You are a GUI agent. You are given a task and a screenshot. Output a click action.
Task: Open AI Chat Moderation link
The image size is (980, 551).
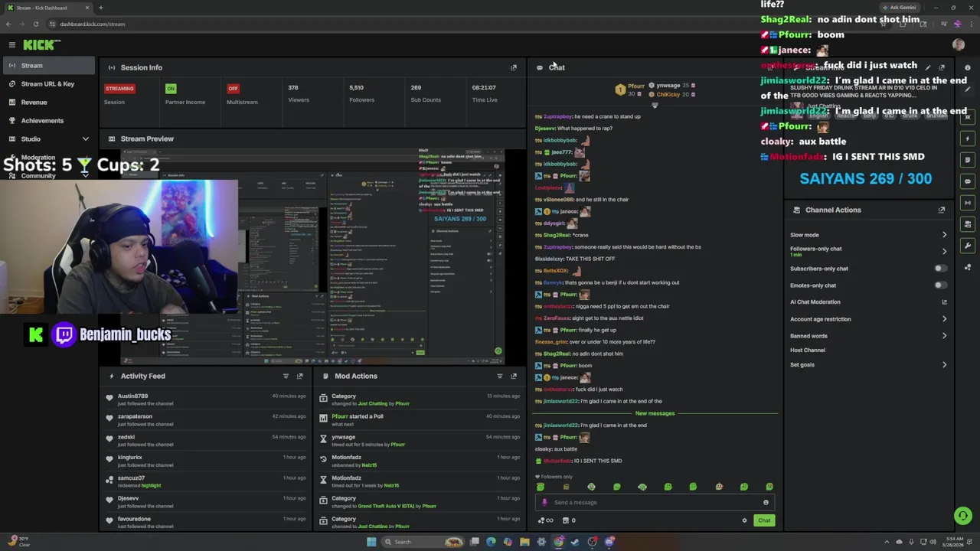pyautogui.click(x=867, y=302)
